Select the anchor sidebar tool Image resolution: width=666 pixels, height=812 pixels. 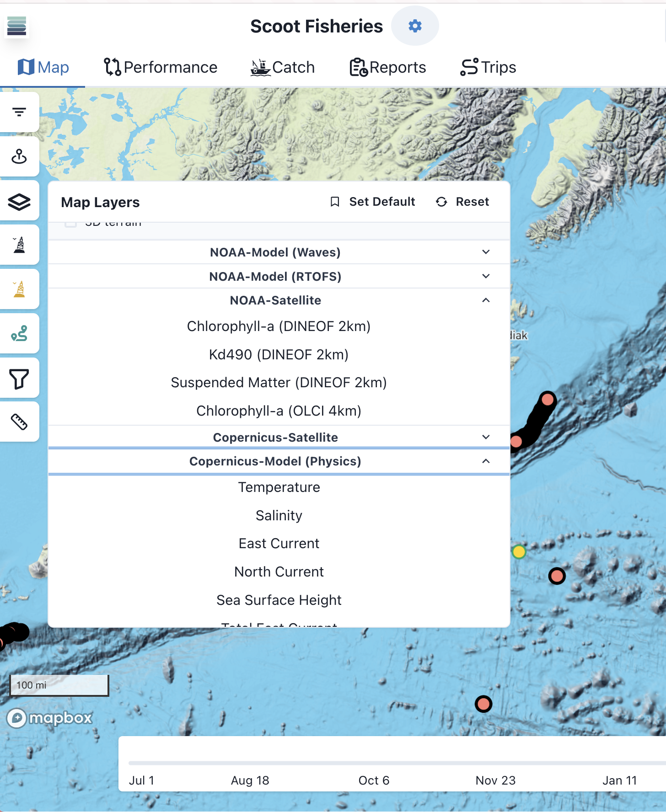click(x=19, y=156)
